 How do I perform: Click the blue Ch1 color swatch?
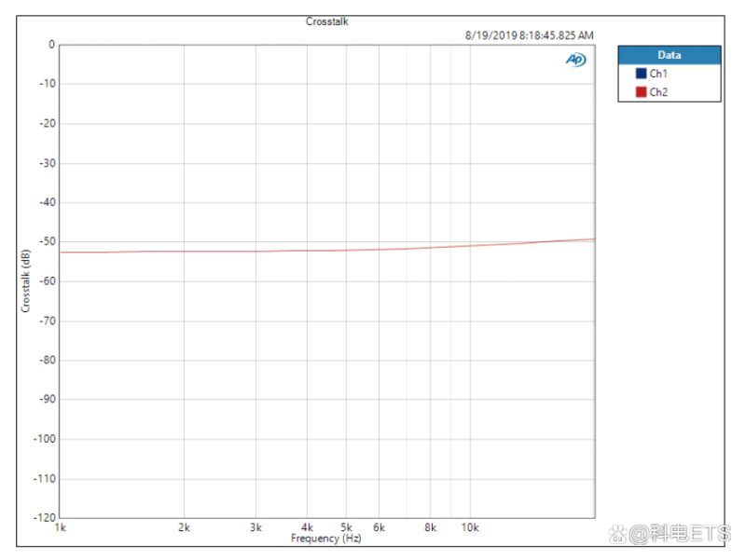pos(641,74)
